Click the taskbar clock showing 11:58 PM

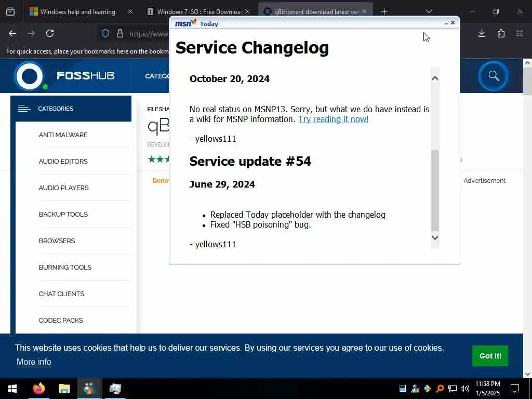(x=487, y=389)
